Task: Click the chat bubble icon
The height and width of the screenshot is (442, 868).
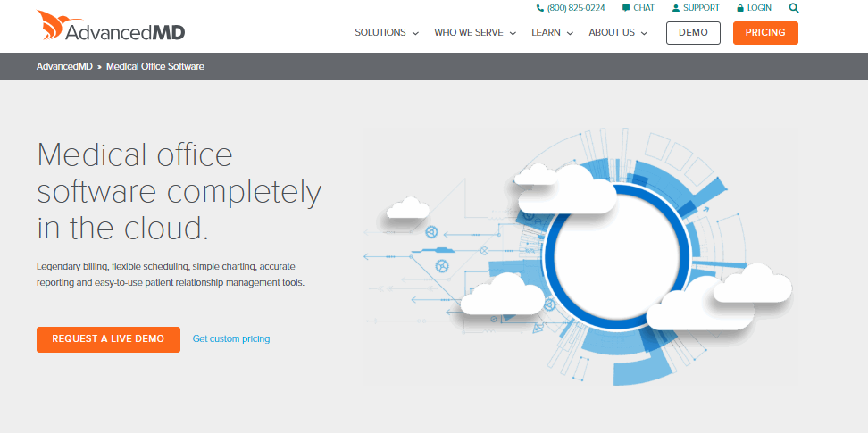Action: tap(626, 8)
